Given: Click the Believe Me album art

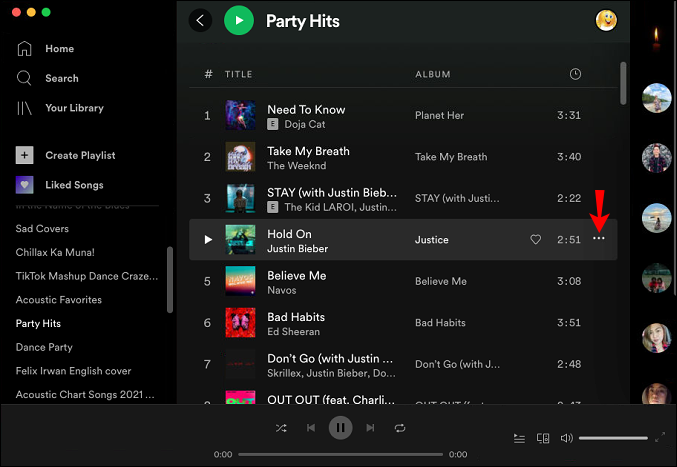Looking at the screenshot, I should 240,281.
